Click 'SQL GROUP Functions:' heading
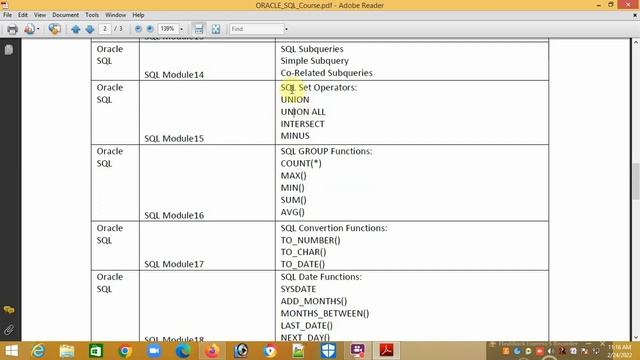This screenshot has height=360, width=640. pos(326,151)
